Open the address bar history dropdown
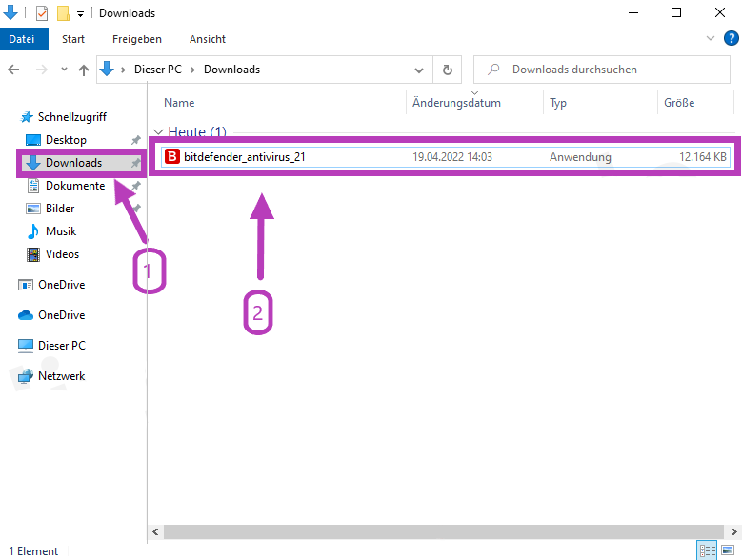Image resolution: width=742 pixels, height=560 pixels. (419, 70)
